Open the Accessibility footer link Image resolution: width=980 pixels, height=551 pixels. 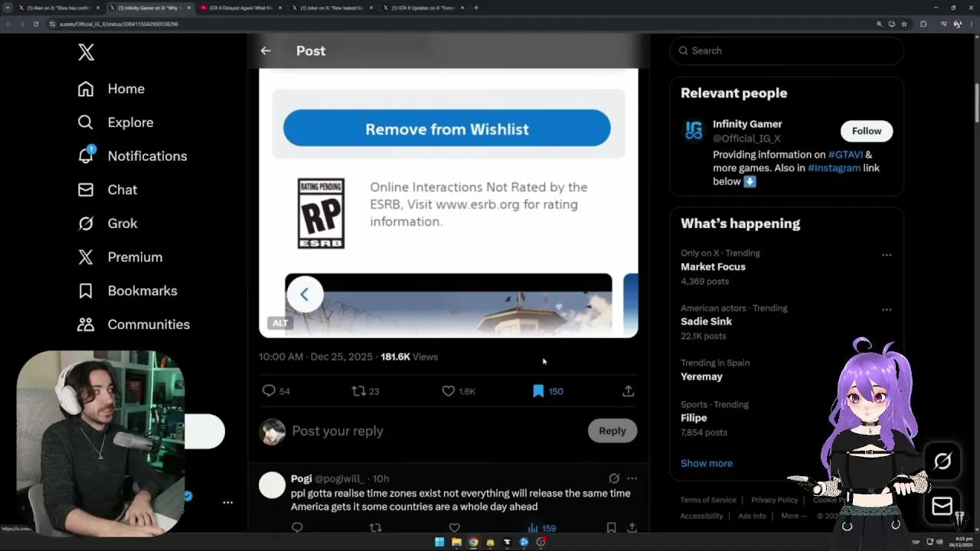701,516
